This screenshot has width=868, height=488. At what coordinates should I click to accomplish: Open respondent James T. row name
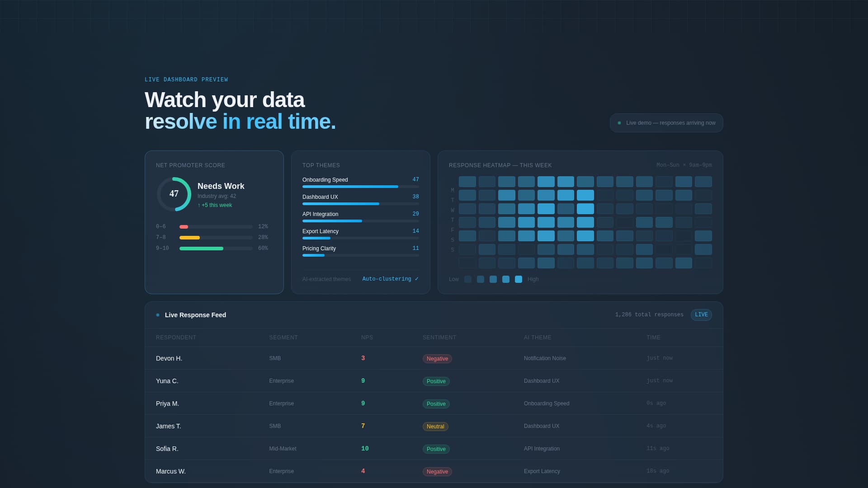169,426
